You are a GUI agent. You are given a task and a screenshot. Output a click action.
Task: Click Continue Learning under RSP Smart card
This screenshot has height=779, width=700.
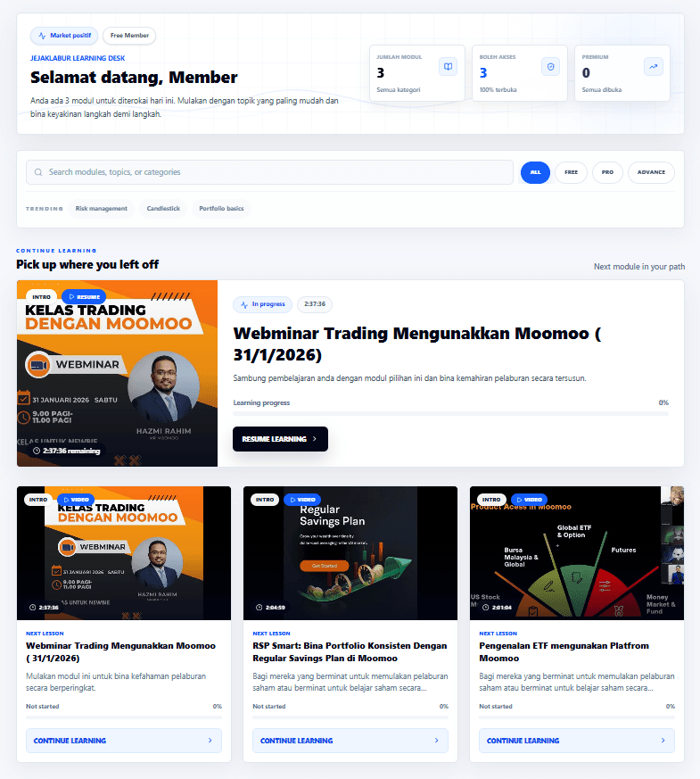350,741
